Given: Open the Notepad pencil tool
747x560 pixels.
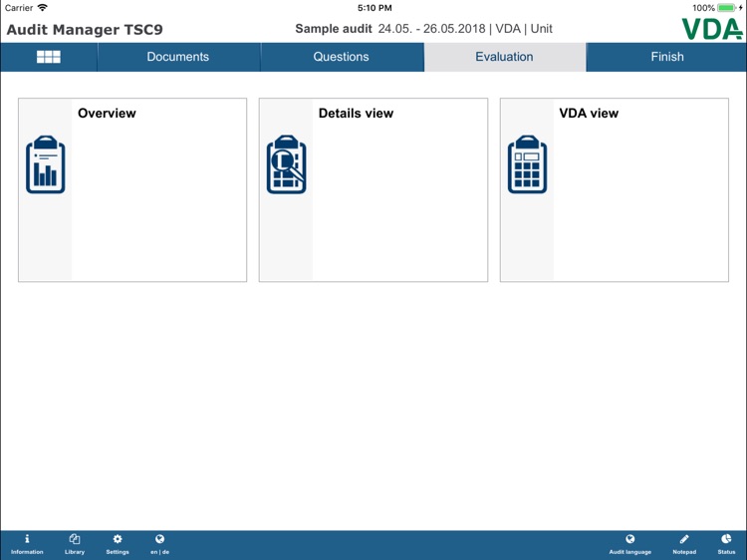Looking at the screenshot, I should click(684, 544).
